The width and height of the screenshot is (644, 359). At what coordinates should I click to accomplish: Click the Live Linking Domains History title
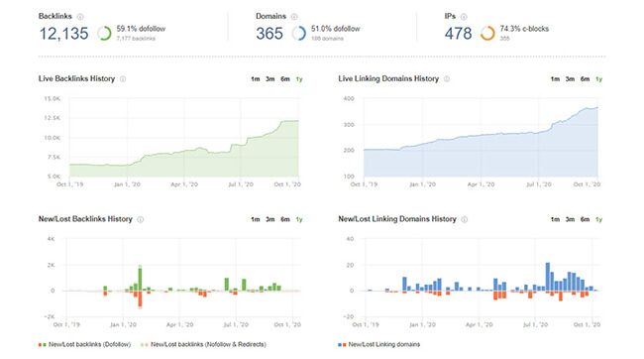pyautogui.click(x=388, y=78)
